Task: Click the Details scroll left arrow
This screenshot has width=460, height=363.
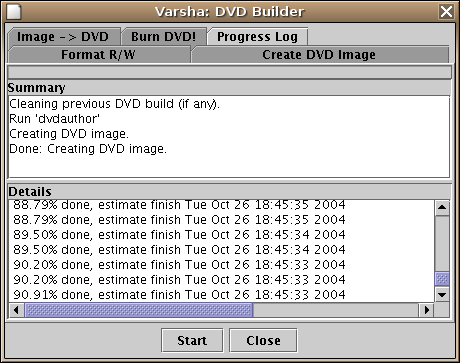Action: [x=16, y=310]
